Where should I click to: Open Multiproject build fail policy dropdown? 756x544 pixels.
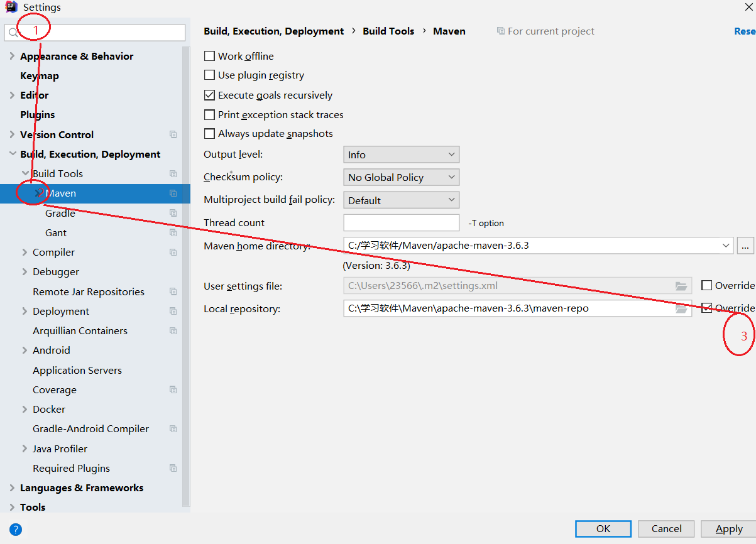[401, 200]
